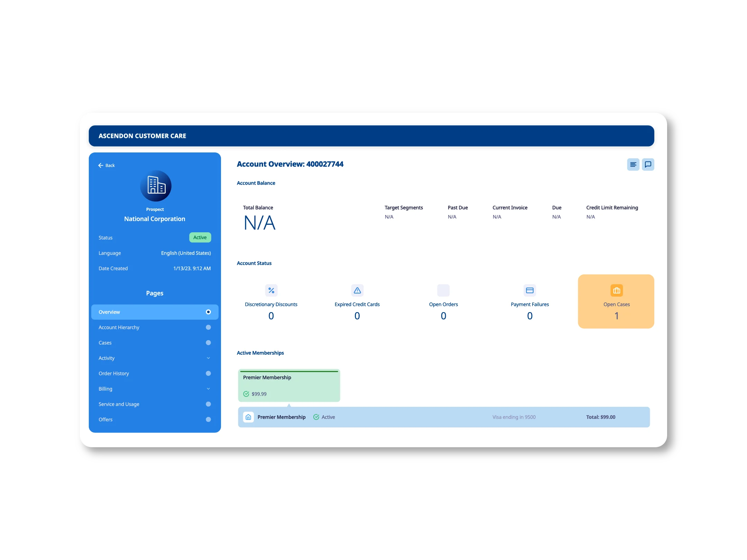Select the Order History radio dot

(x=208, y=373)
